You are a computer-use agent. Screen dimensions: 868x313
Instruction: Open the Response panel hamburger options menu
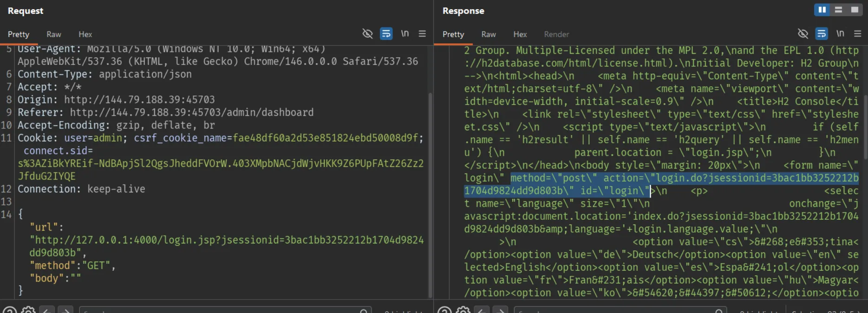858,33
